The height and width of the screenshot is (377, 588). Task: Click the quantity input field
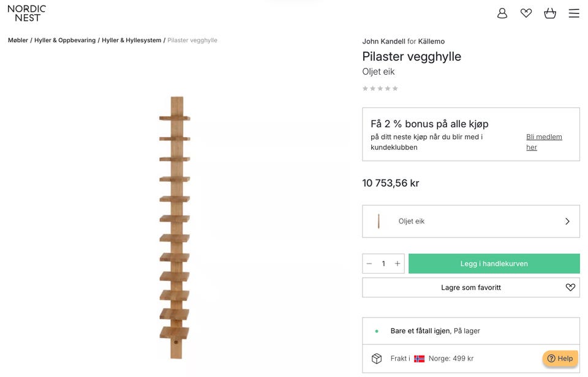[x=383, y=264]
